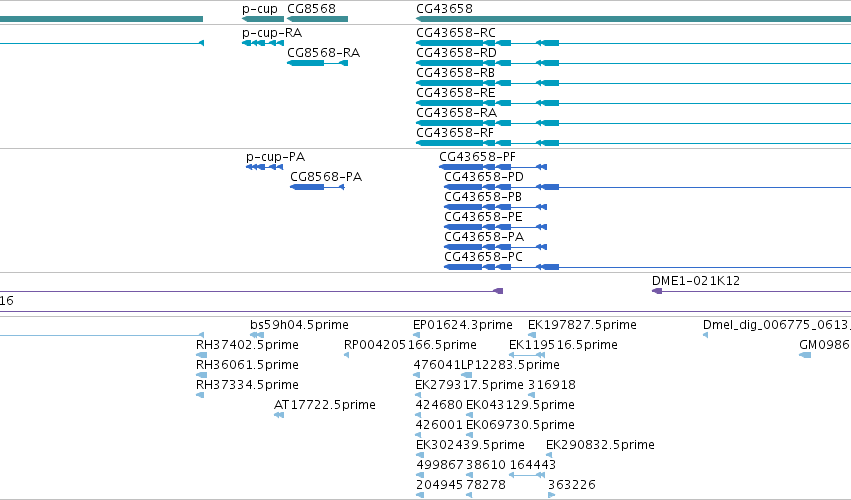Select transcript CG43658-RA label
The width and height of the screenshot is (851, 500).
pyautogui.click(x=456, y=113)
